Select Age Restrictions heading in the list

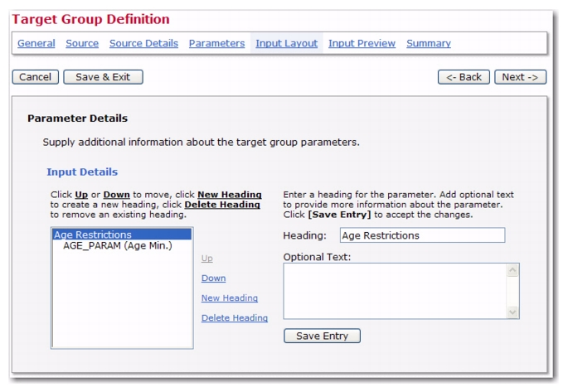122,235
